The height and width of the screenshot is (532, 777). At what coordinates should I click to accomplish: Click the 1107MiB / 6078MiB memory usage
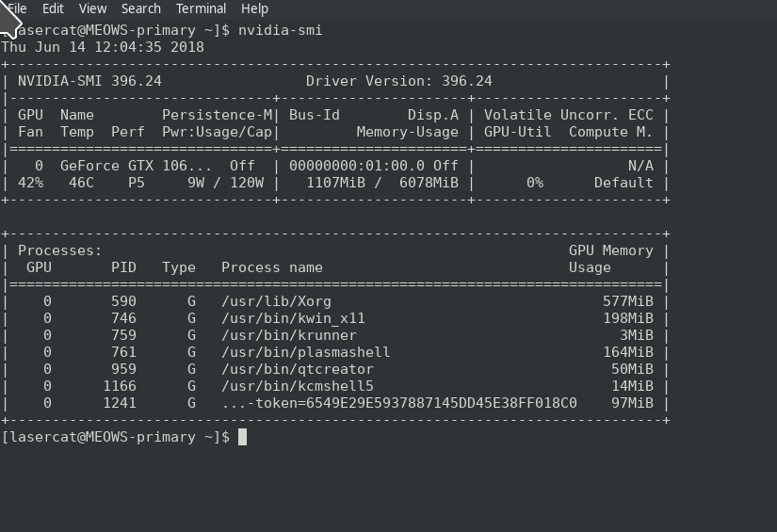point(382,183)
